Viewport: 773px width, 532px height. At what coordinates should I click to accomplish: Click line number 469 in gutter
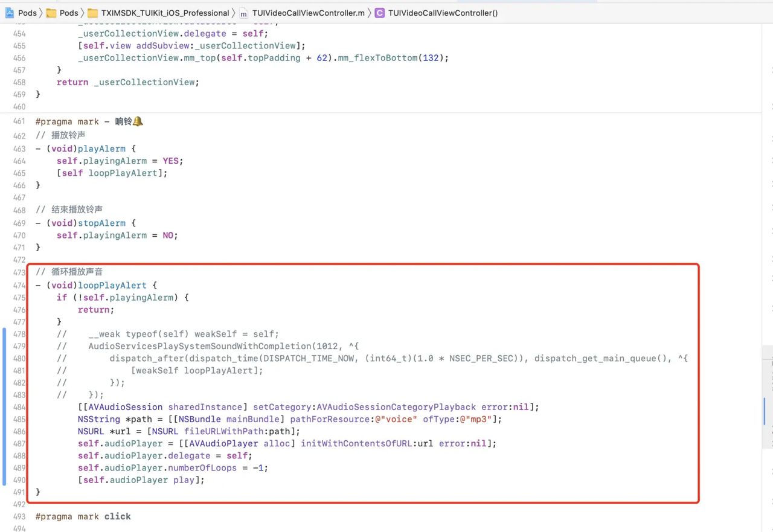pyautogui.click(x=19, y=223)
